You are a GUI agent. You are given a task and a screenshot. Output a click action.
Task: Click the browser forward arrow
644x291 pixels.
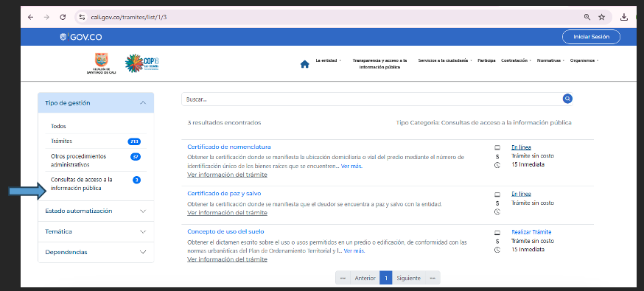(46, 17)
